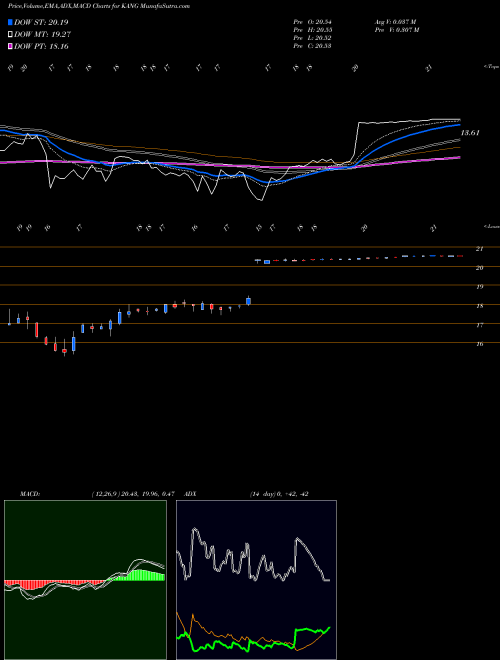Click the price axis label 19
500x660 pixels.
pos(479,287)
